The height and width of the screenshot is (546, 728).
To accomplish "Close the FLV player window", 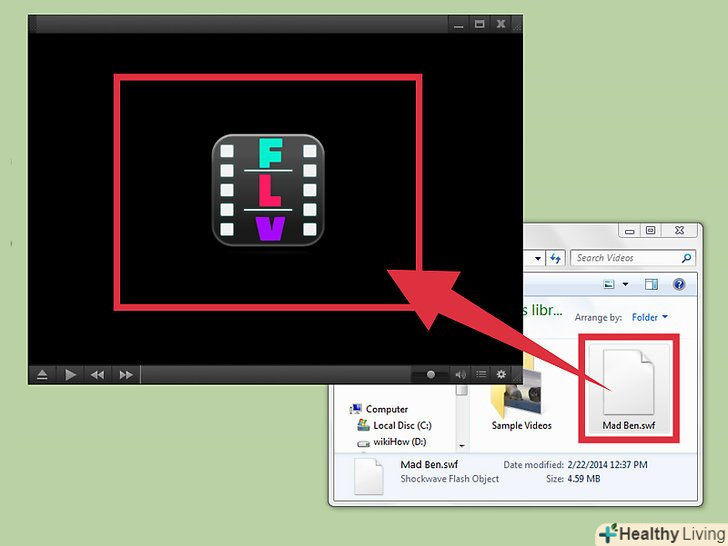I will tap(501, 24).
